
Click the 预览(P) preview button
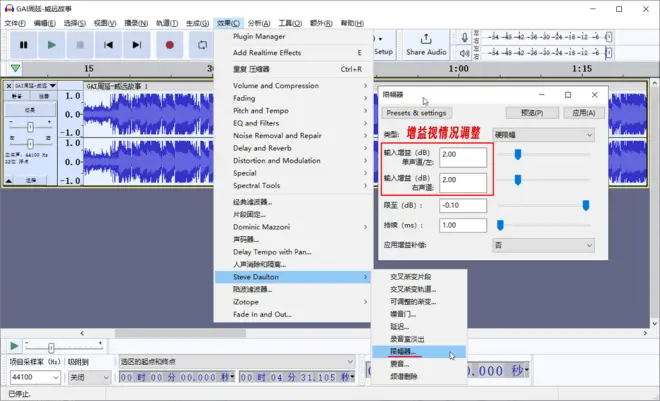(x=532, y=113)
